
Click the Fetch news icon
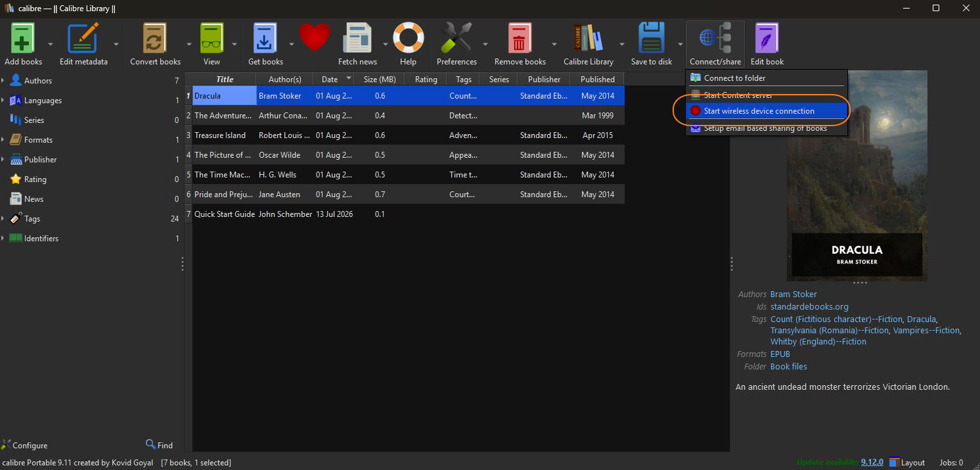tap(357, 38)
